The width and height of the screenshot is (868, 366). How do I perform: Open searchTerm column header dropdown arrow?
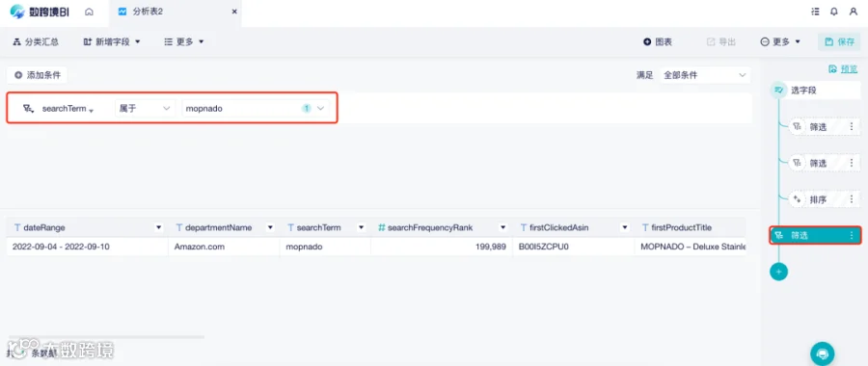tap(361, 227)
